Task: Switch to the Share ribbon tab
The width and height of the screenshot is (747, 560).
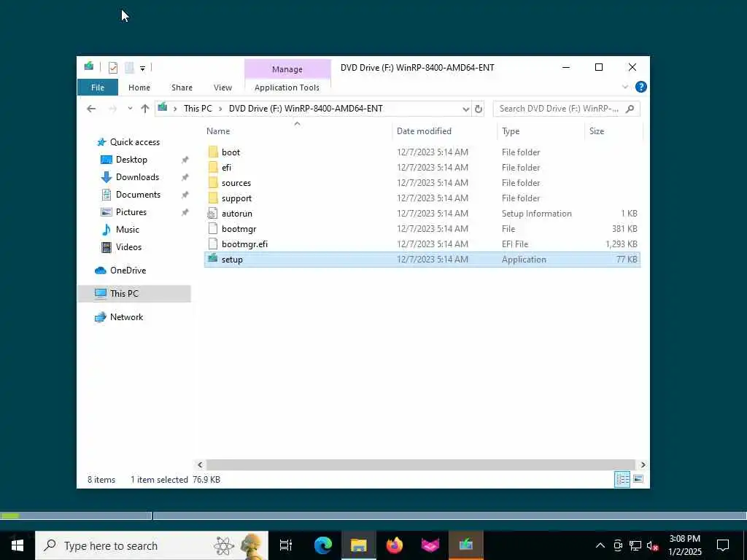Action: click(x=182, y=87)
